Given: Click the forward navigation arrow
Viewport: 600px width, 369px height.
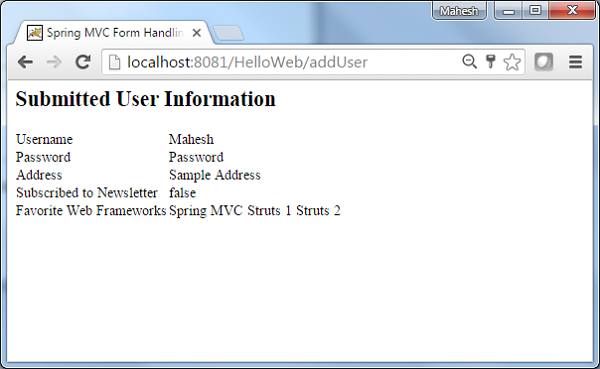Looking at the screenshot, I should tap(54, 62).
